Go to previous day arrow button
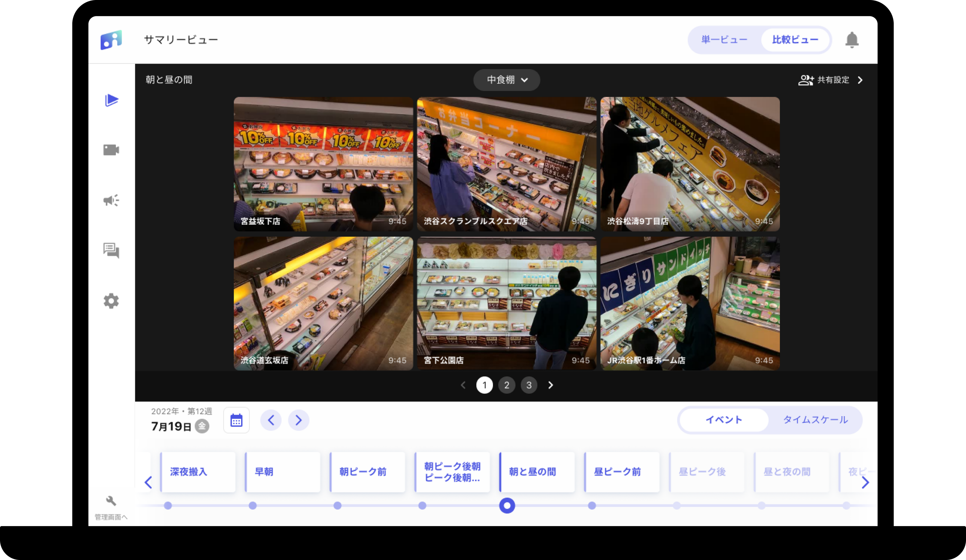 271,420
